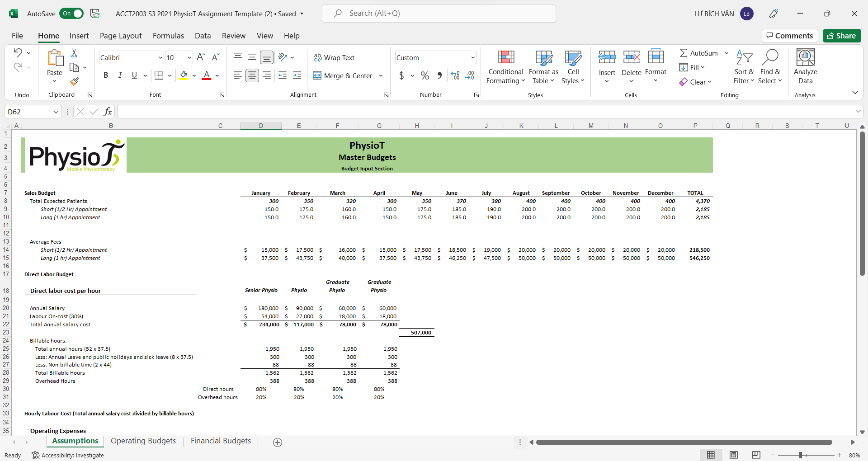
Task: Toggle Center horizontal alignment
Action: click(252, 75)
